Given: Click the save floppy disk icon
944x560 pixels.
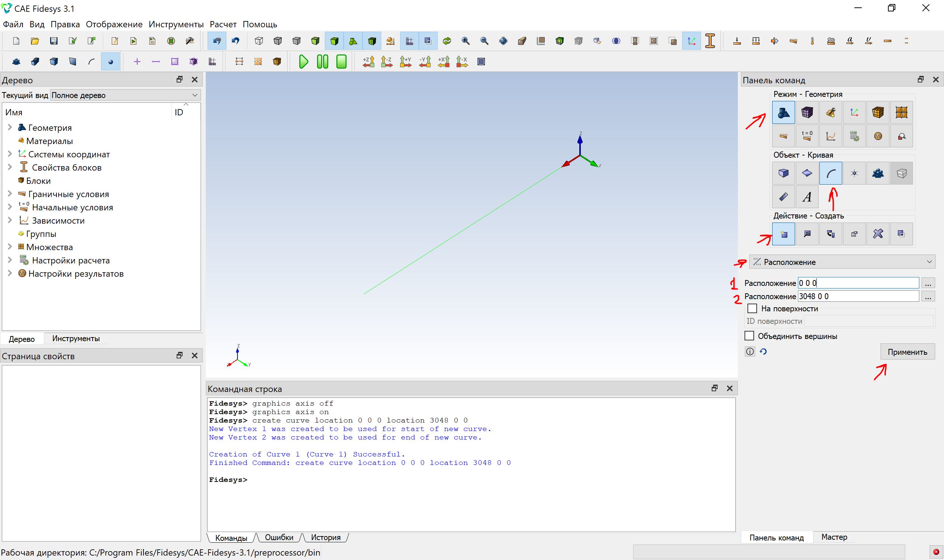Looking at the screenshot, I should 53,41.
